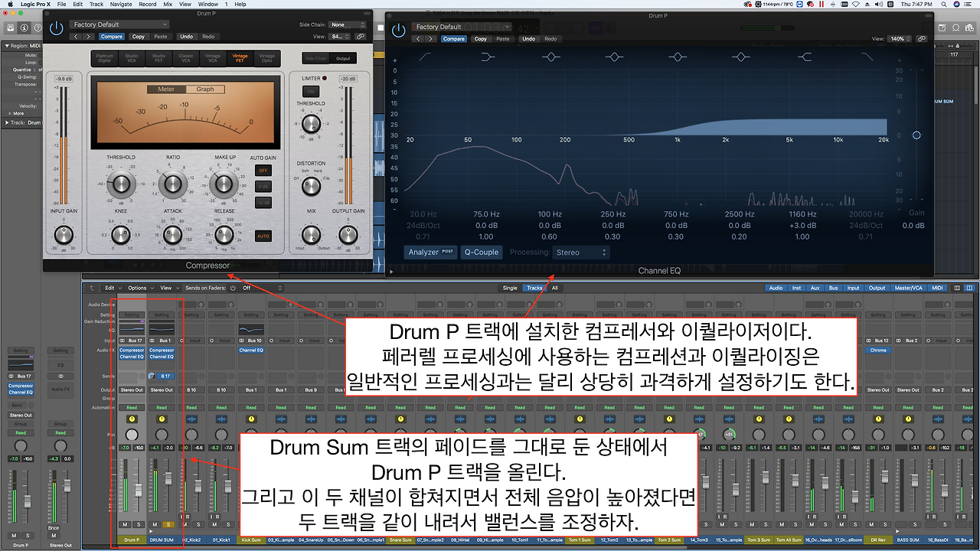
Task: Mute the Drum P channel strip in mixer
Action: [125, 524]
